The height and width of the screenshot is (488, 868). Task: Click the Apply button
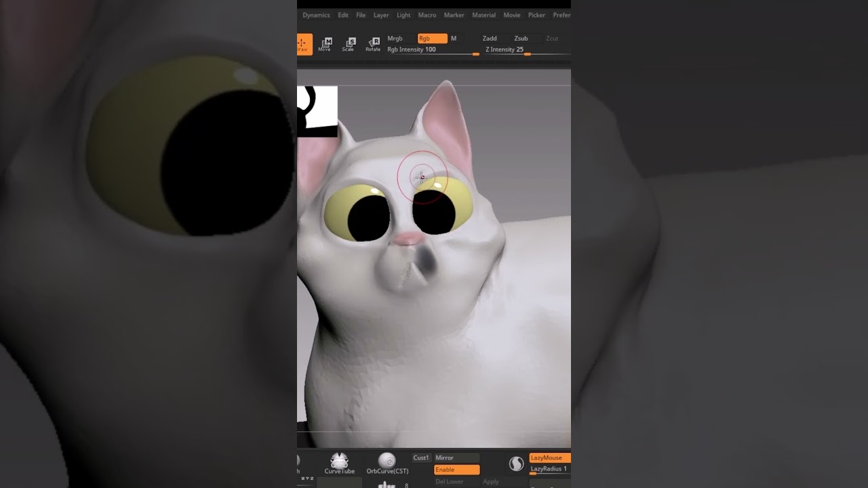[x=491, y=482]
